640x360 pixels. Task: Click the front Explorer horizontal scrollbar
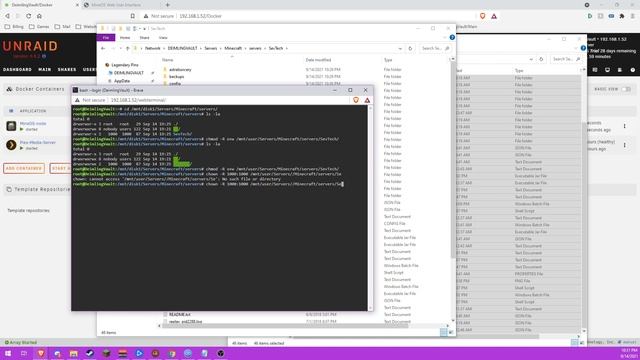coord(286,326)
